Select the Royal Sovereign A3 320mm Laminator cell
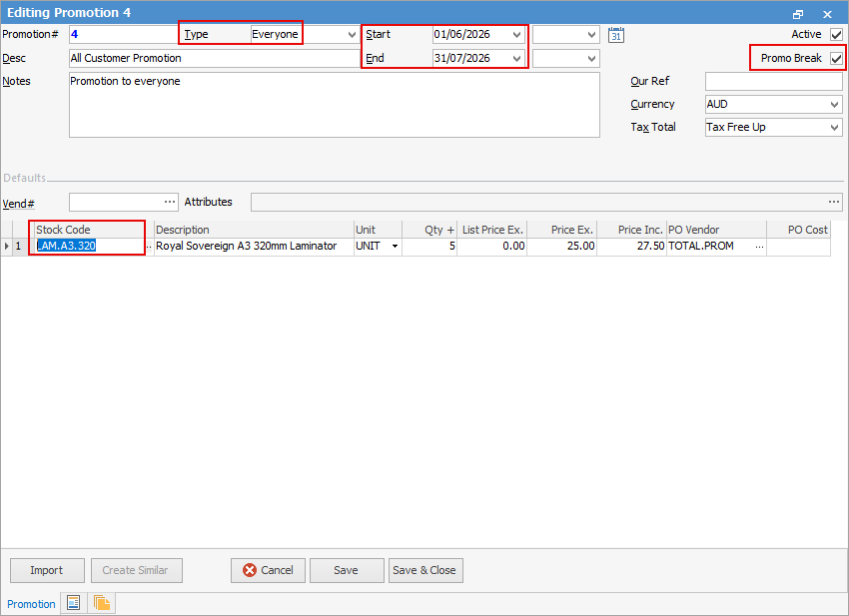This screenshot has width=849, height=616. point(254,247)
